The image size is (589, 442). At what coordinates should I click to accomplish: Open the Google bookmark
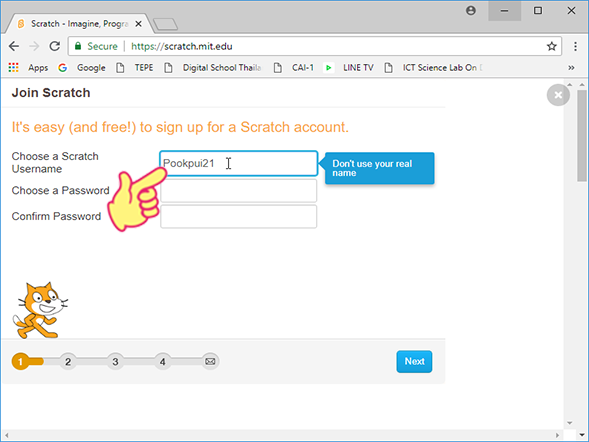tap(82, 68)
